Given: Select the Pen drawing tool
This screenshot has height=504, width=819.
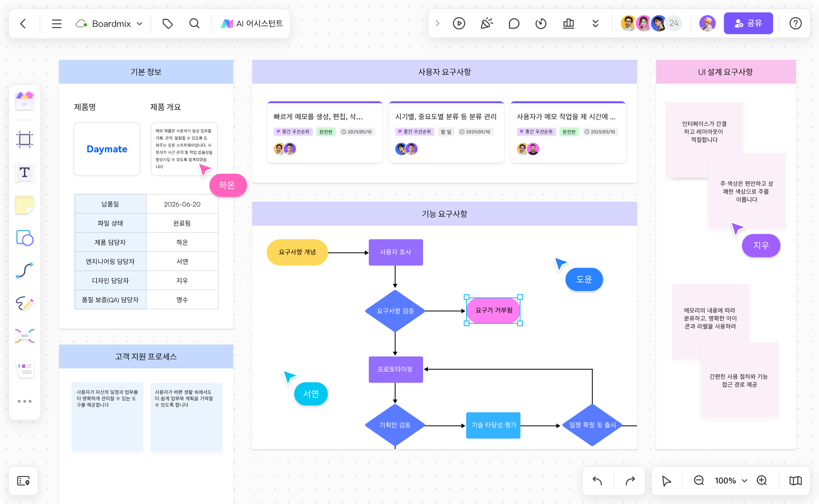Looking at the screenshot, I should tap(25, 303).
